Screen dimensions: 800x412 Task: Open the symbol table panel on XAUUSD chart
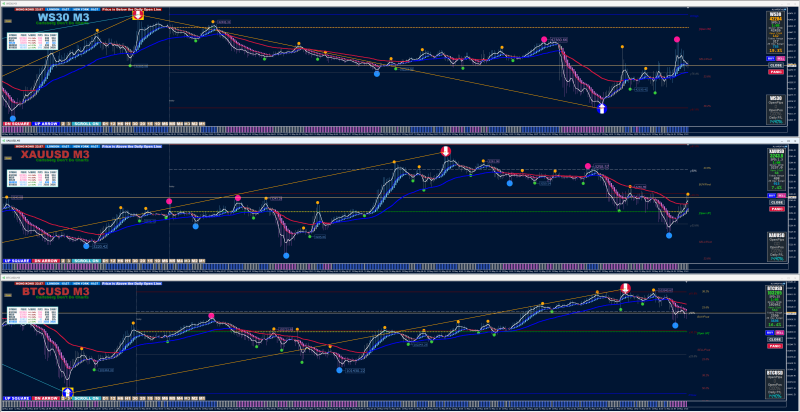coord(32,179)
